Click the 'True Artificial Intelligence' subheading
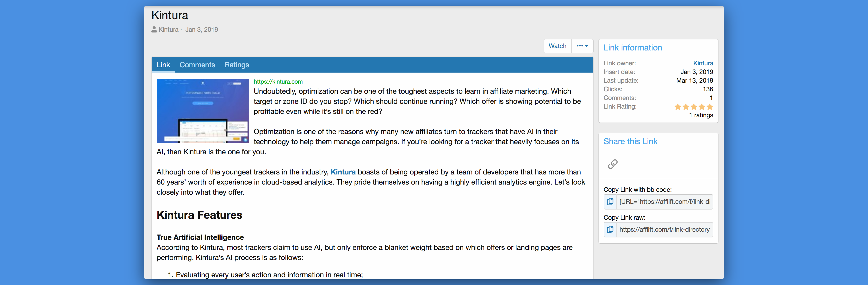868x285 pixels. 200,237
